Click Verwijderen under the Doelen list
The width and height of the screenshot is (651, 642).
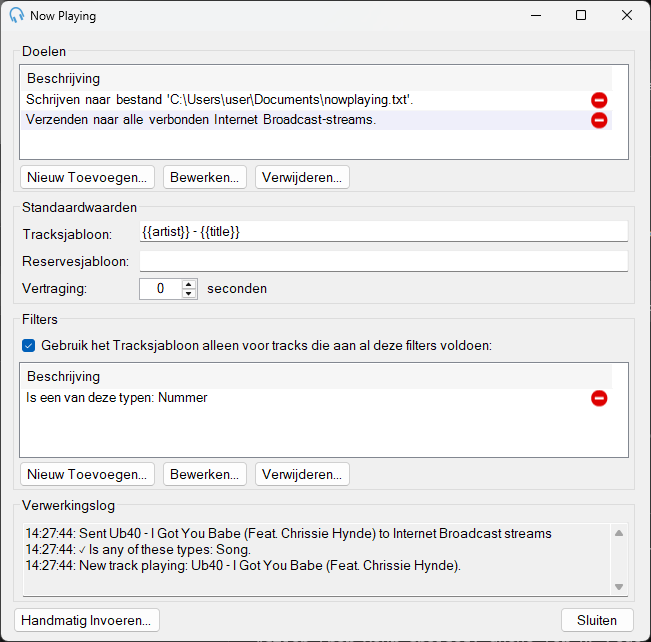(302, 177)
